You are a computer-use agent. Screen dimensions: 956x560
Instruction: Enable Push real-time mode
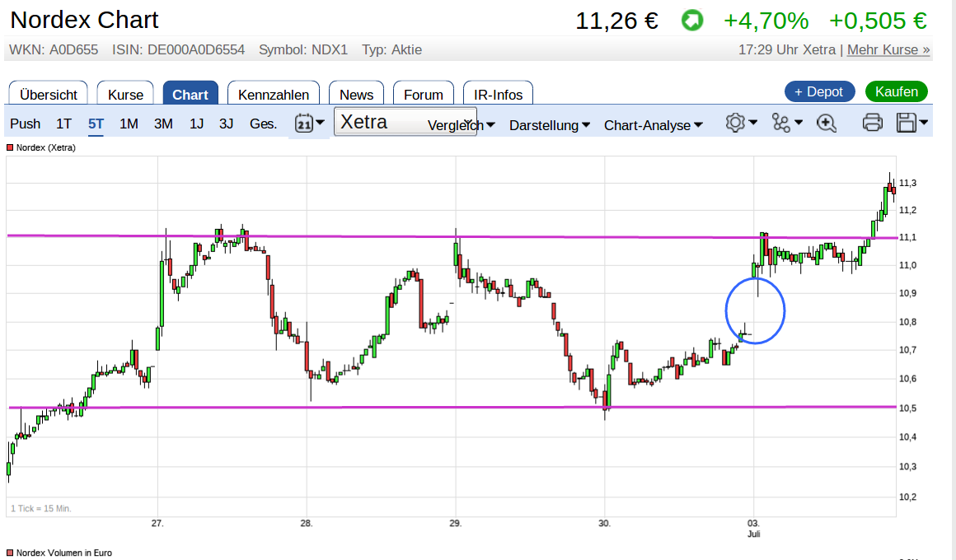[25, 124]
